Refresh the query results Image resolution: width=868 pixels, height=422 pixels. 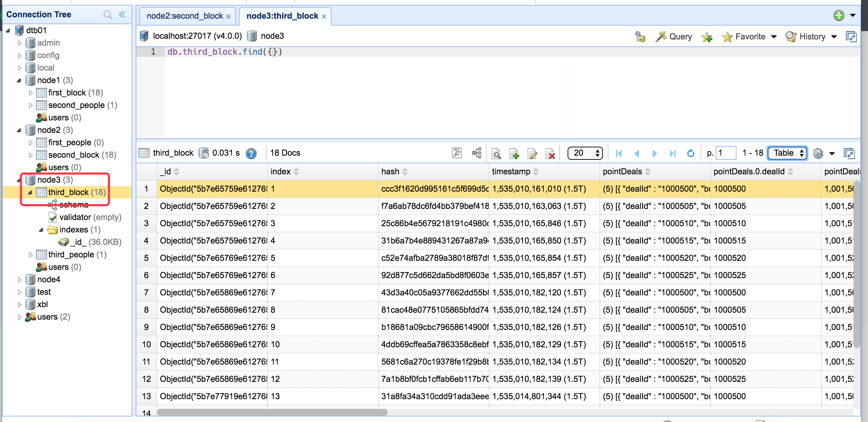(690, 153)
